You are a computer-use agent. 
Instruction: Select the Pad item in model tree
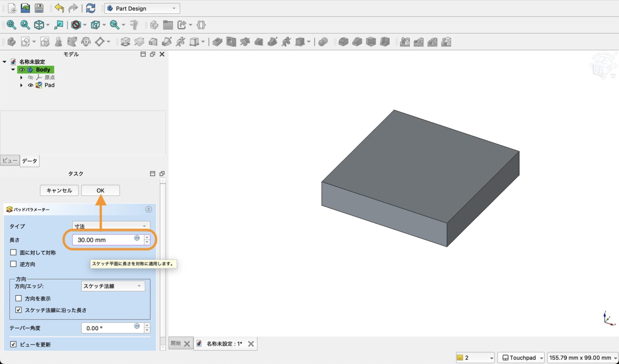tap(50, 85)
